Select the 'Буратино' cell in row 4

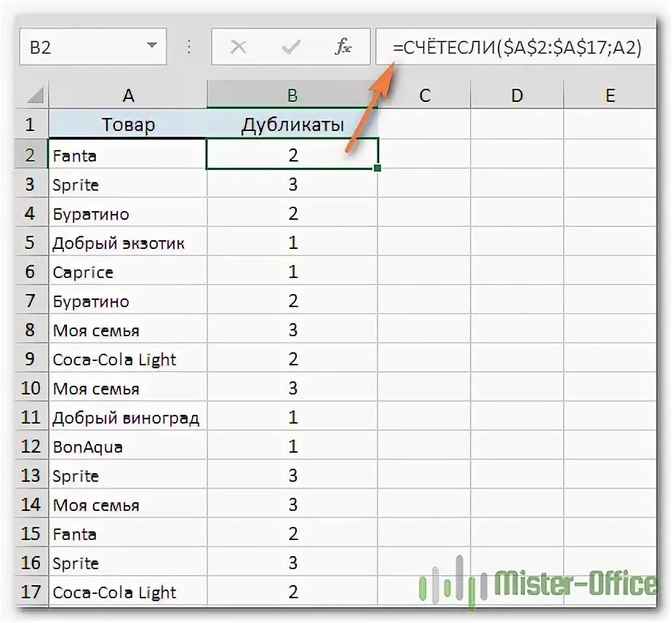click(128, 213)
